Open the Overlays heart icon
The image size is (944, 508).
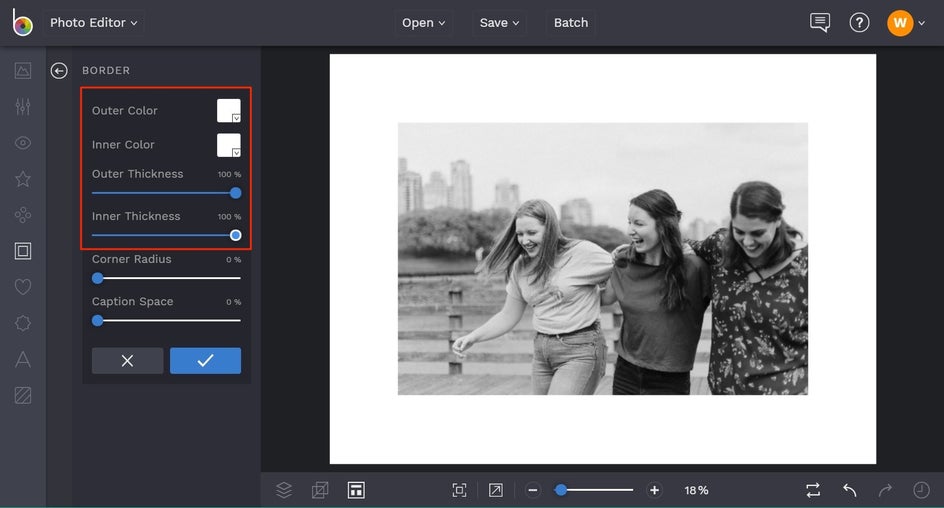(22, 287)
